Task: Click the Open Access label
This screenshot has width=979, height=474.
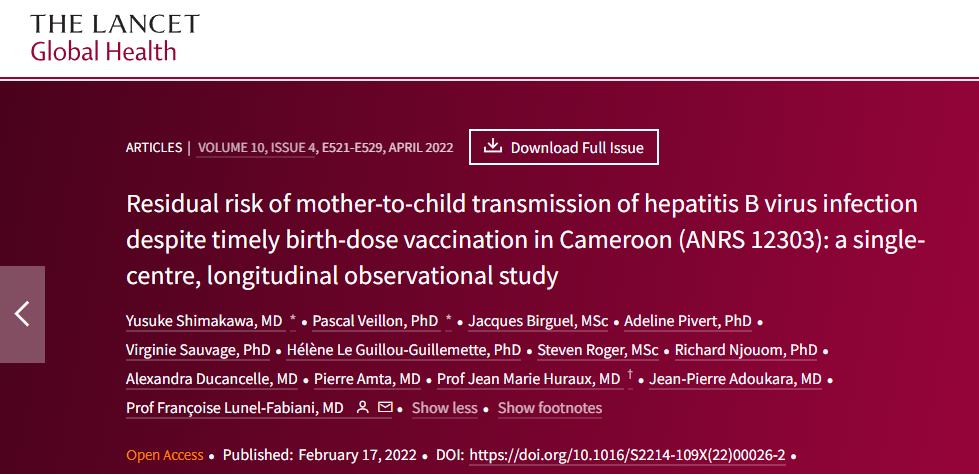Action: click(x=165, y=455)
